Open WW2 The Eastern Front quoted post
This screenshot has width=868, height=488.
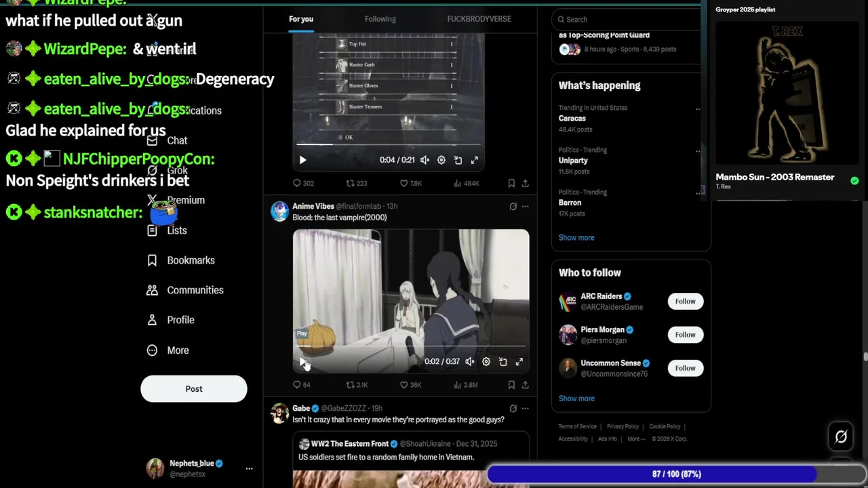pyautogui.click(x=411, y=461)
